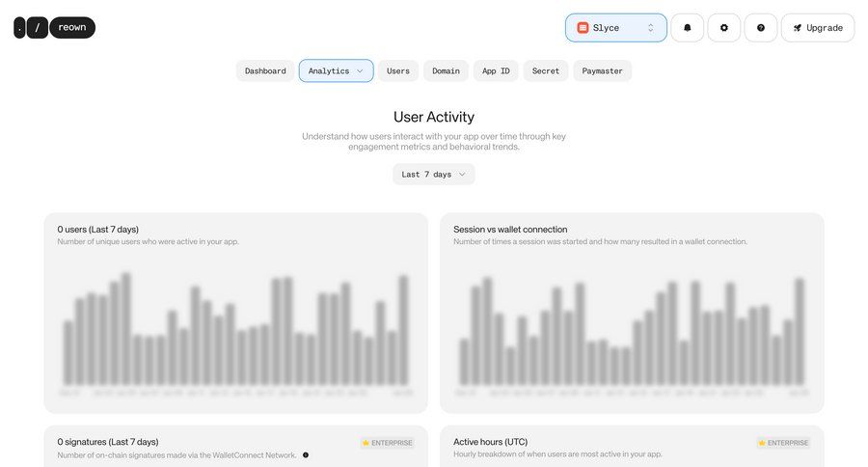Open settings gear icon

[x=723, y=28]
